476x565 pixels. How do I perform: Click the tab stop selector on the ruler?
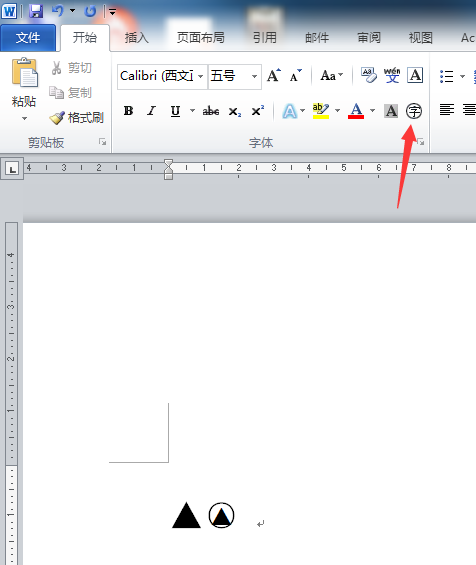(x=13, y=169)
